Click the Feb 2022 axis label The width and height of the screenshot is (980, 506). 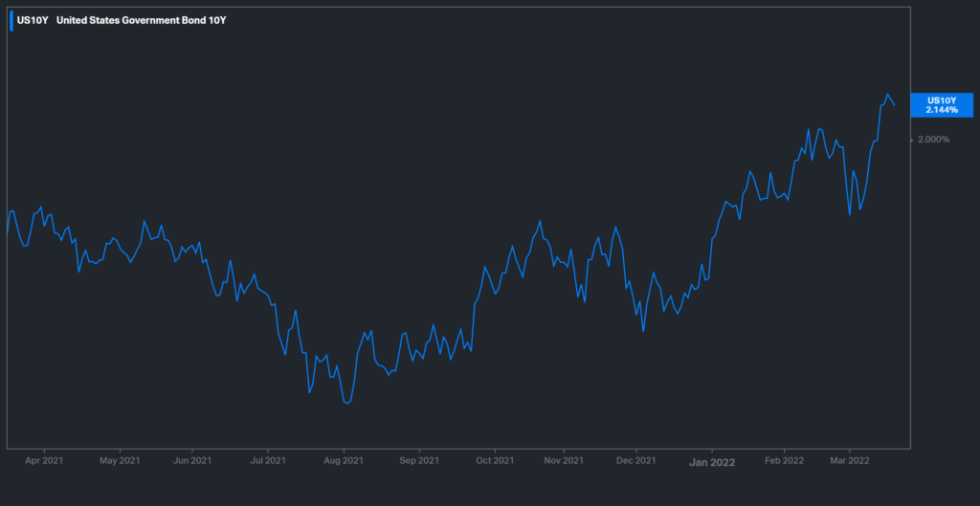pyautogui.click(x=784, y=461)
